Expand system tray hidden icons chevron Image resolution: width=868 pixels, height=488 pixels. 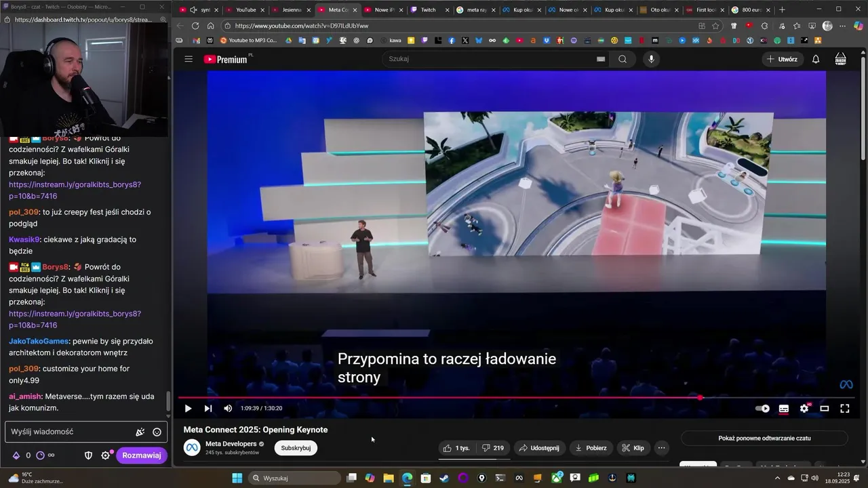pyautogui.click(x=778, y=478)
